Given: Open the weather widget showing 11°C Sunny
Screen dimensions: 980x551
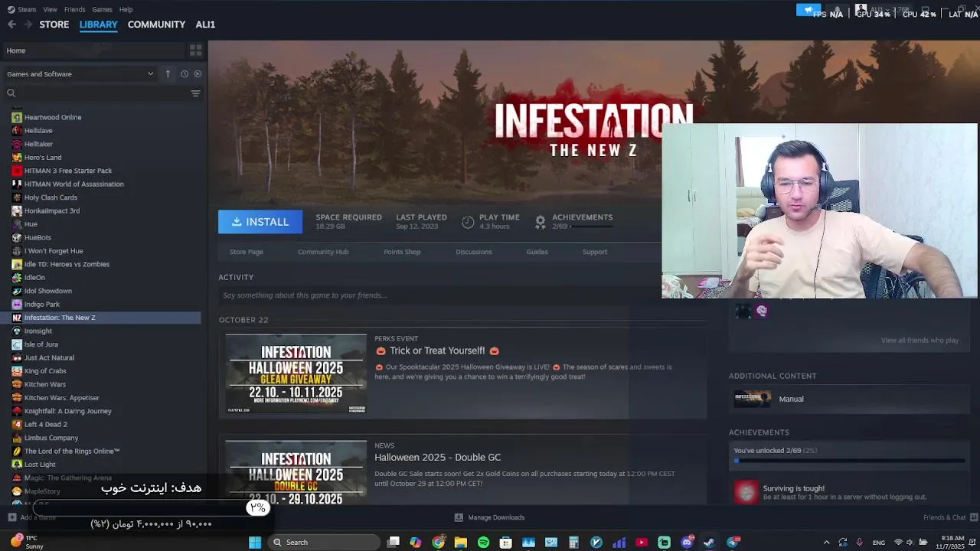Looking at the screenshot, I should 24,543.
